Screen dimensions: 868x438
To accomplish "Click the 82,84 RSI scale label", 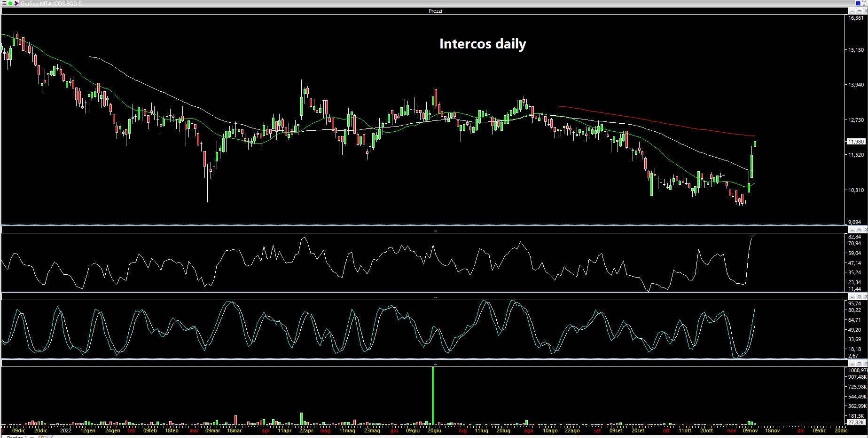I will (x=855, y=237).
